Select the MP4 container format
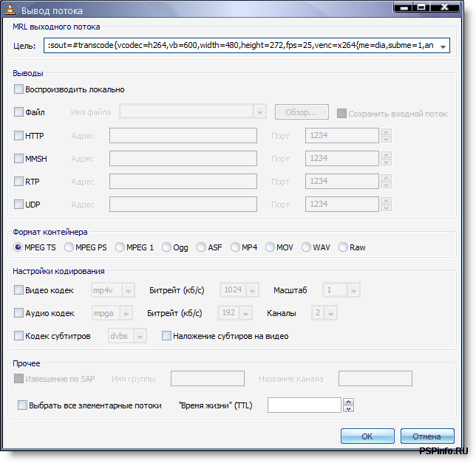Image resolution: width=476 pixels, height=463 pixels. (x=236, y=247)
